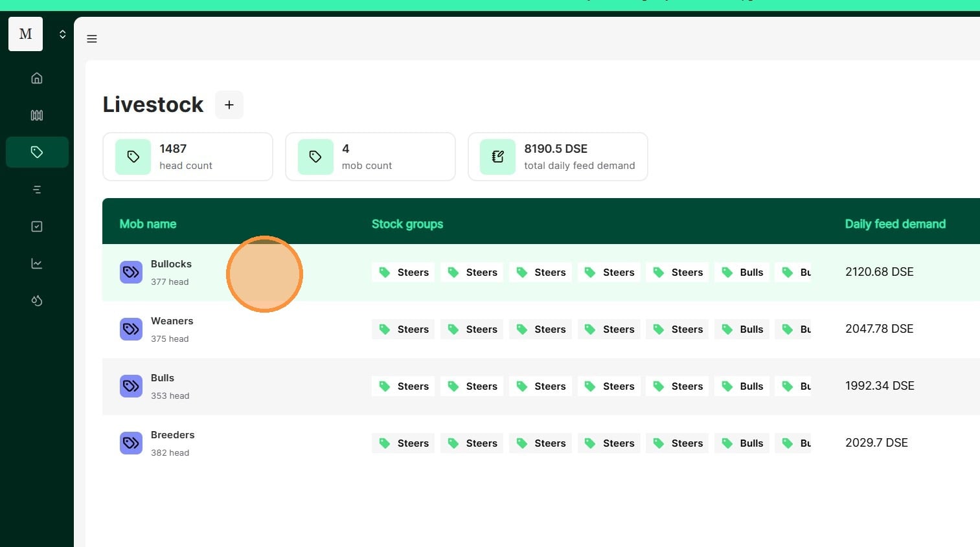Screen dimensions: 980x547
Task: Open the Weaners mob name
Action: (172, 321)
